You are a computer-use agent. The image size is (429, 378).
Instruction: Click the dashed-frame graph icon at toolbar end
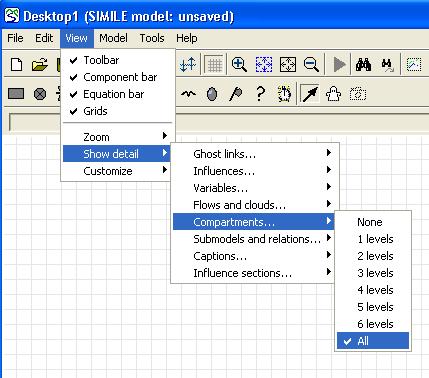tap(414, 64)
